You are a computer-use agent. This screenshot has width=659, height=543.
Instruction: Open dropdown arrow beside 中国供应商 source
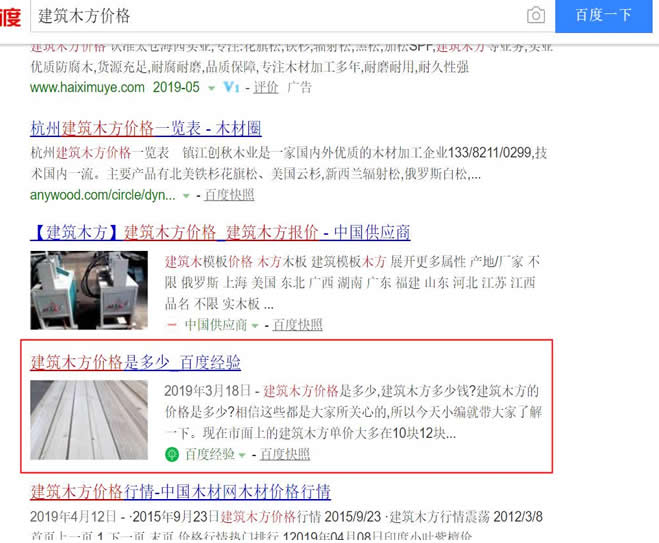point(256,326)
